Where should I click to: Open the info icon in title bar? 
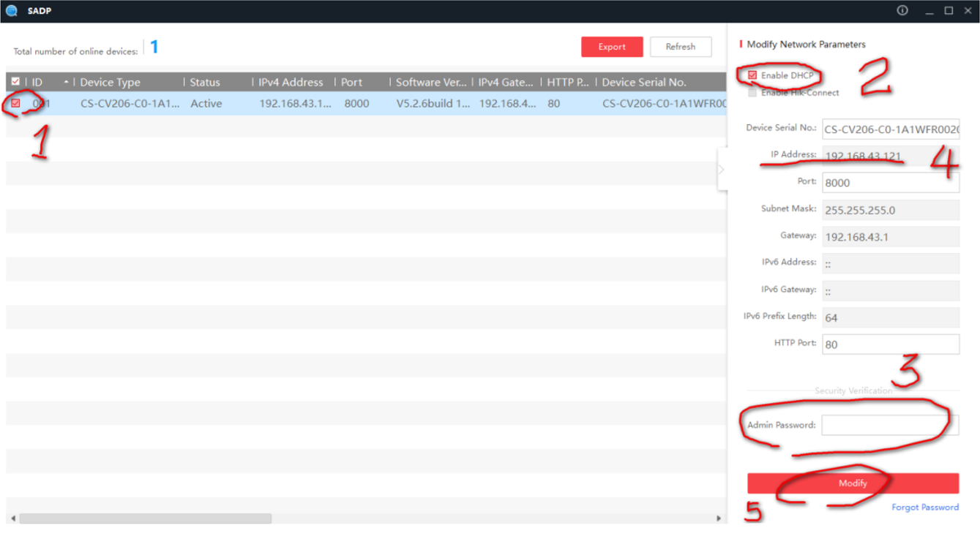tap(902, 11)
